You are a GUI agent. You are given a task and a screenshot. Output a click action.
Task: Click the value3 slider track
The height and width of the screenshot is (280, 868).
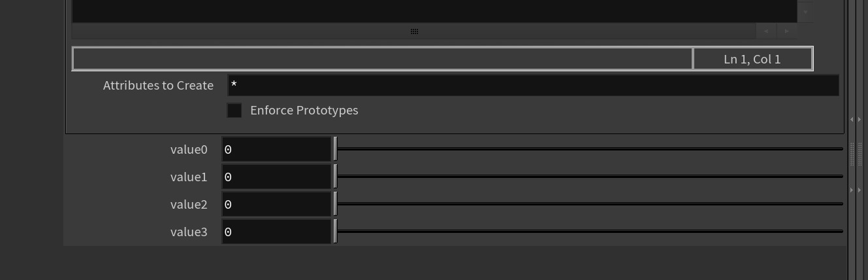589,232
